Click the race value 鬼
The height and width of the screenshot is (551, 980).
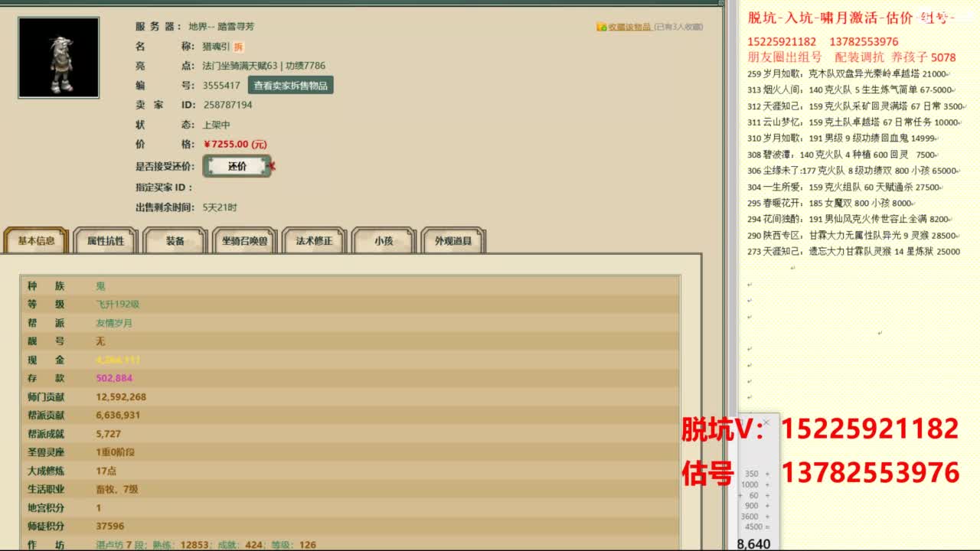(x=100, y=285)
